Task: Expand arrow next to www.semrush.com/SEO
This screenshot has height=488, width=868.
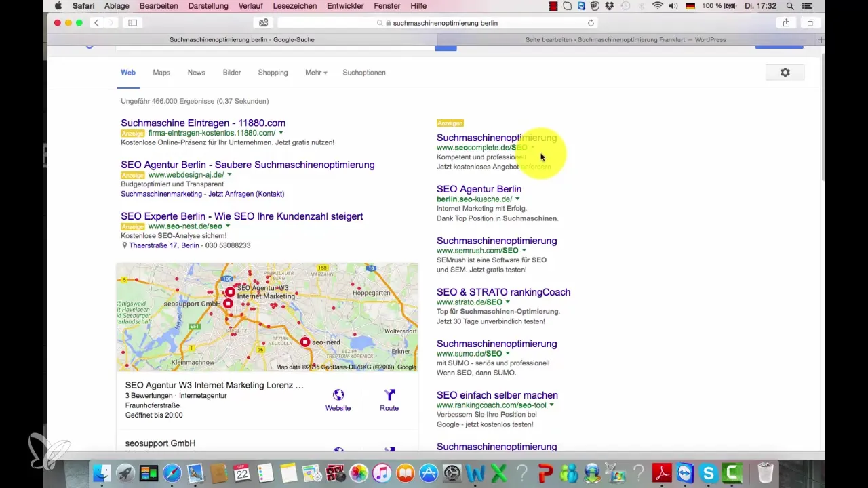Action: tap(524, 251)
